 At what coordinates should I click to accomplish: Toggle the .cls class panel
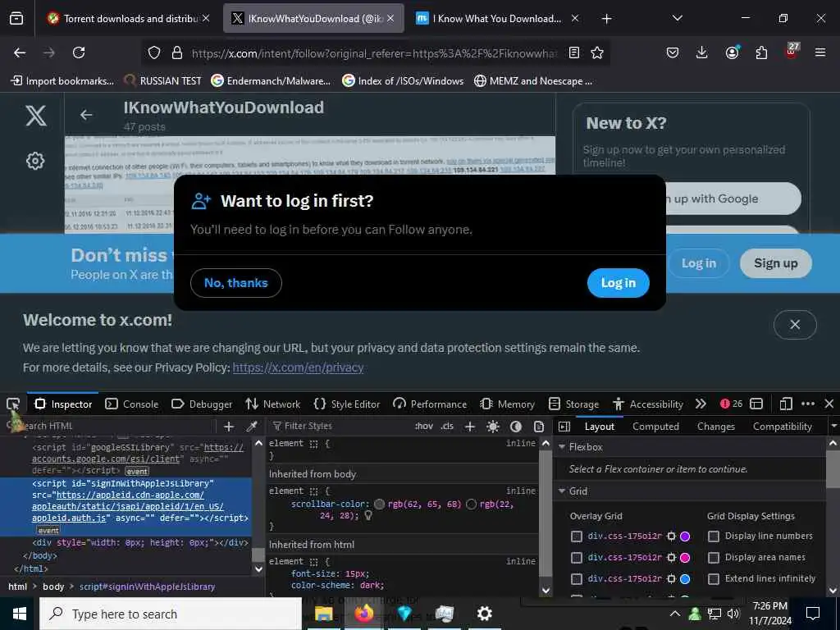click(x=447, y=427)
